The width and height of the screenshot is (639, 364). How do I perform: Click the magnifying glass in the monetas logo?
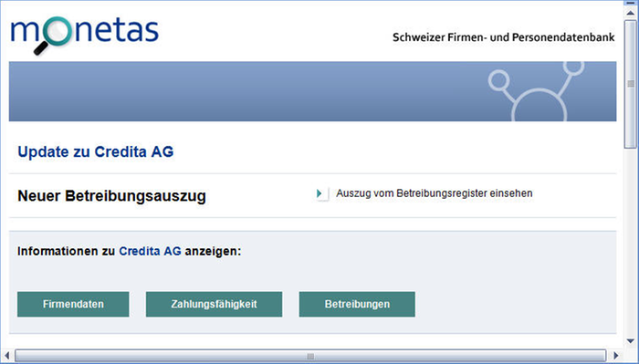point(53,36)
